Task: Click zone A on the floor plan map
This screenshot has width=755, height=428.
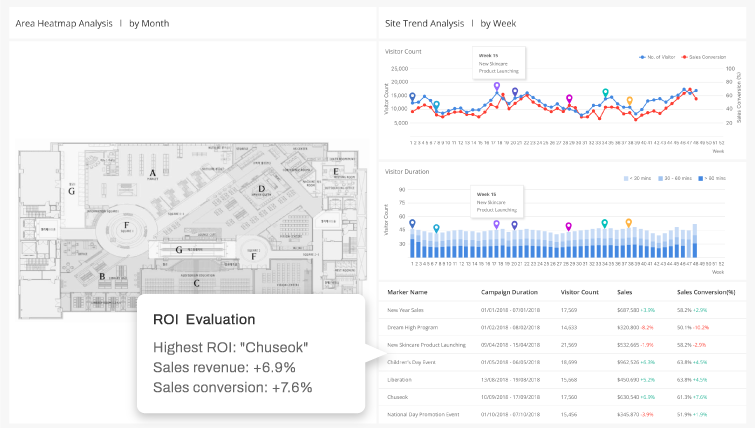Action: click(153, 173)
